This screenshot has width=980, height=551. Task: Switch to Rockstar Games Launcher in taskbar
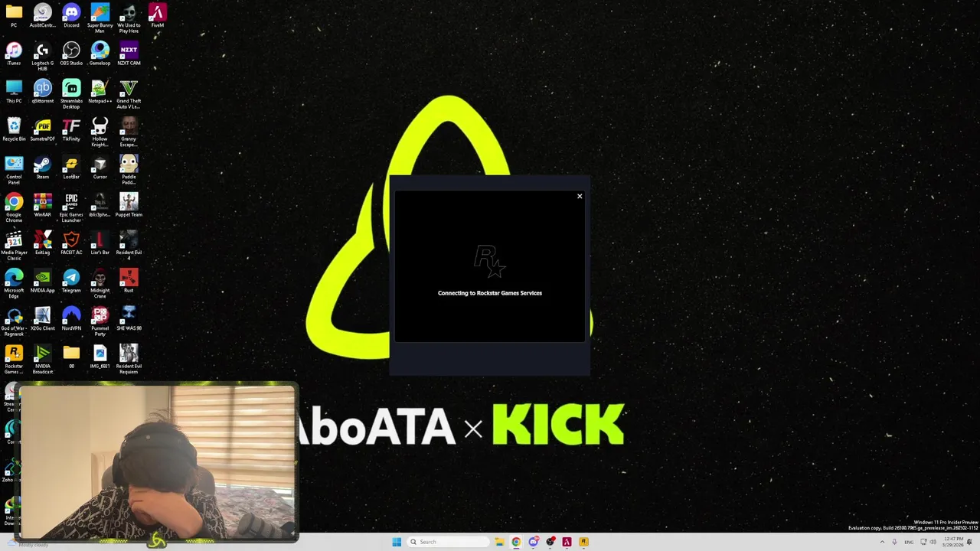[583, 542]
